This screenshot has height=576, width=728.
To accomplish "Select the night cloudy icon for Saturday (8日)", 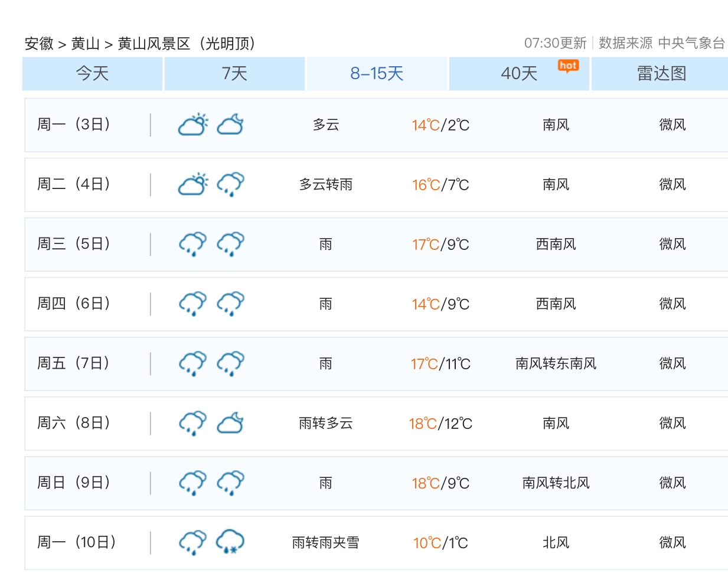I will tap(230, 422).
